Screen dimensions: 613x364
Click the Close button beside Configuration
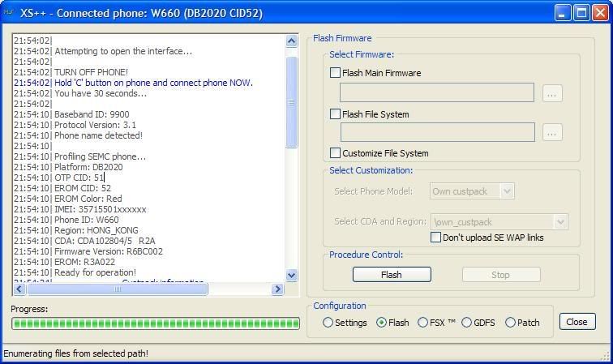tap(577, 322)
